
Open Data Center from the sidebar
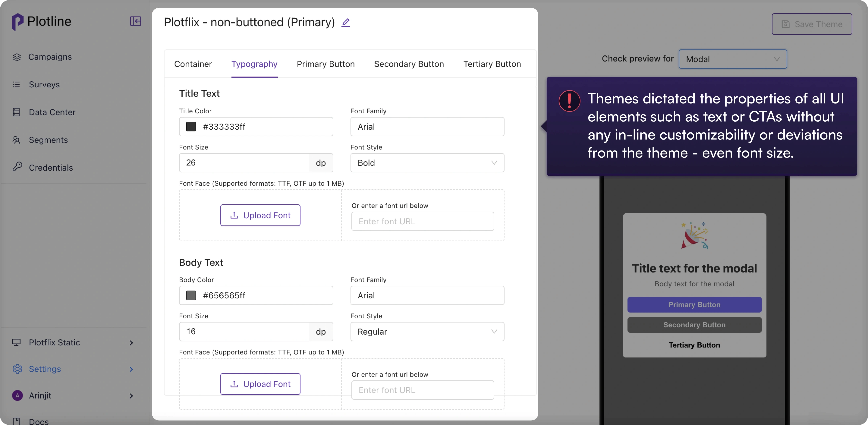52,112
